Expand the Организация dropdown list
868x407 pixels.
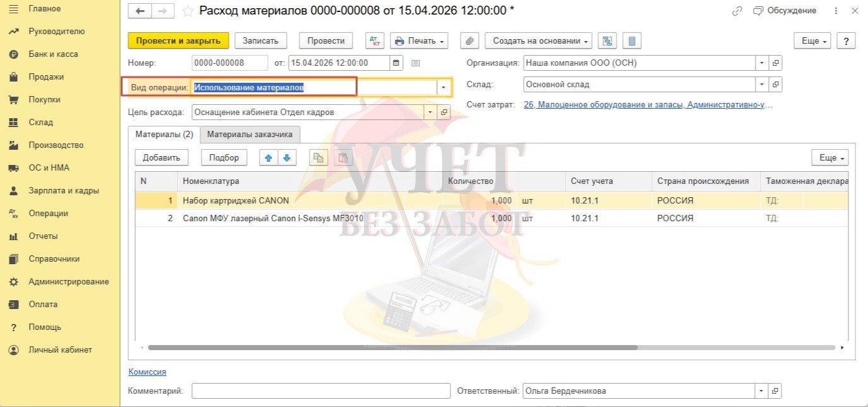coord(762,63)
